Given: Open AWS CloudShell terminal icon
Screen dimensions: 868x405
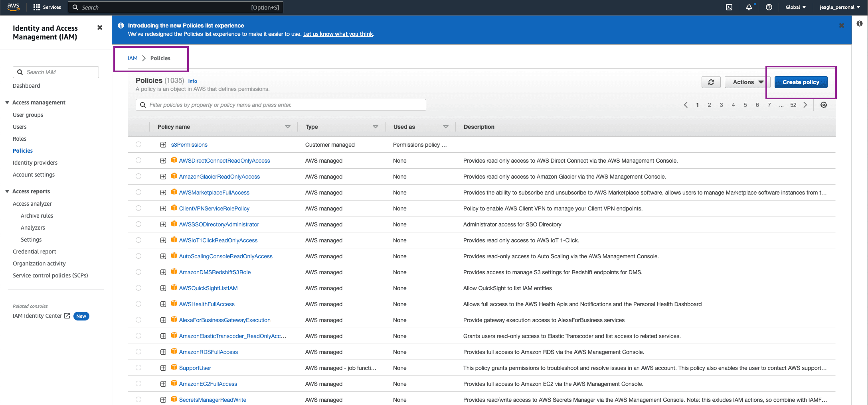Looking at the screenshot, I should pos(729,7).
